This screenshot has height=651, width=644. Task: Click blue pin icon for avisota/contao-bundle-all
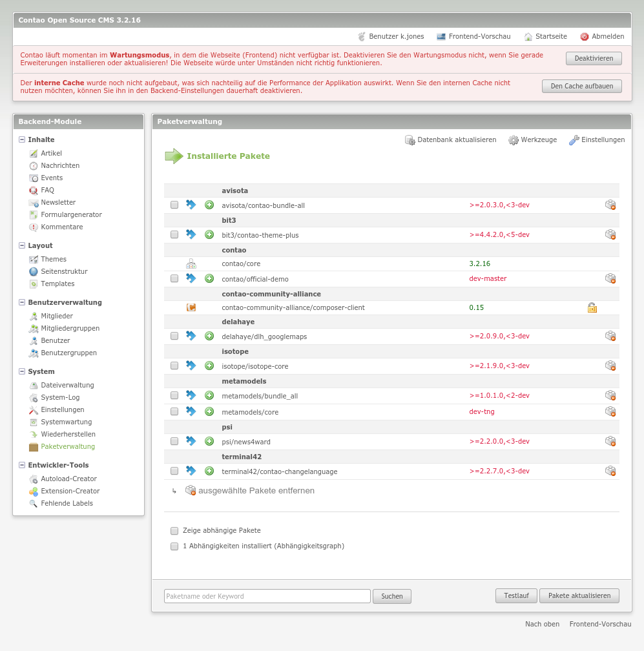[x=191, y=204]
